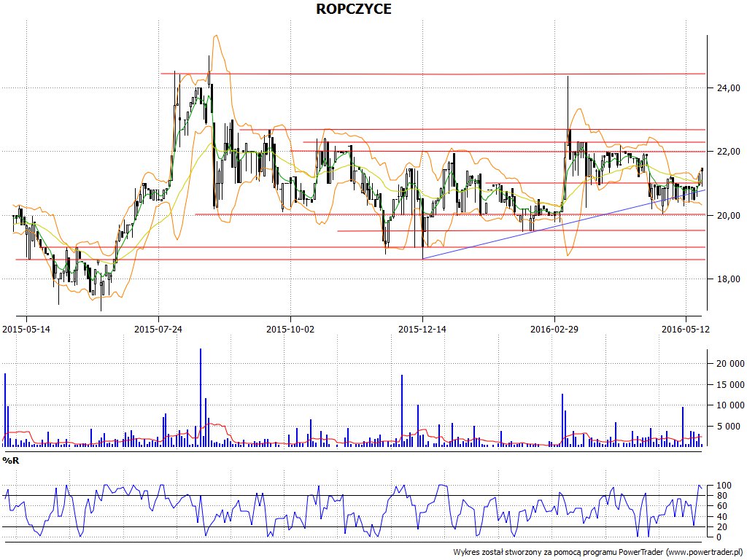Select the 2015-10-02 date label
The height and width of the screenshot is (560, 747).
[290, 329]
